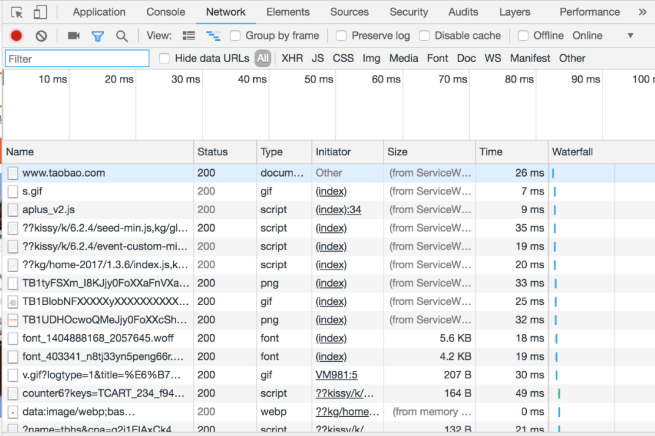The image size is (655, 436).
Task: Click the inspect element picker icon
Action: (x=17, y=12)
